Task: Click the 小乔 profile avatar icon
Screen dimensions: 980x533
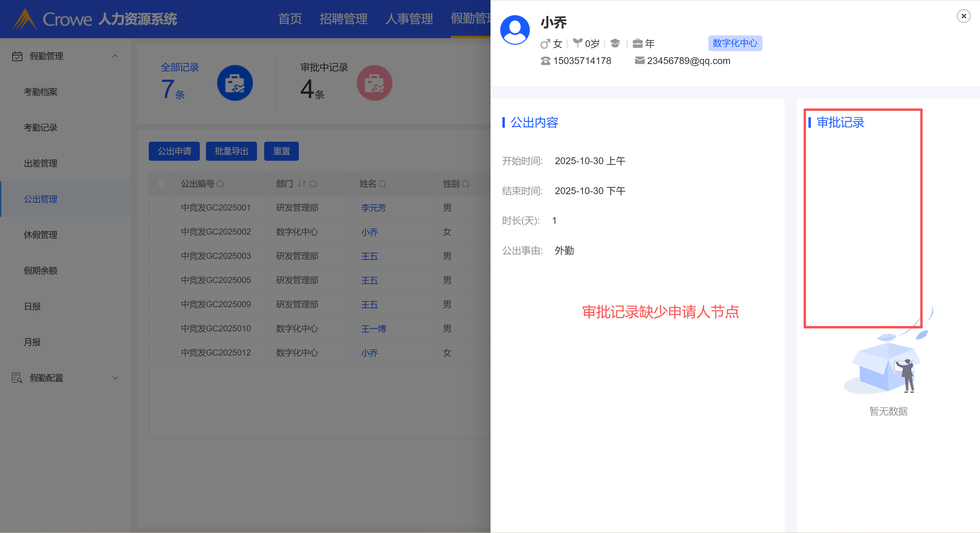Action: coord(514,30)
